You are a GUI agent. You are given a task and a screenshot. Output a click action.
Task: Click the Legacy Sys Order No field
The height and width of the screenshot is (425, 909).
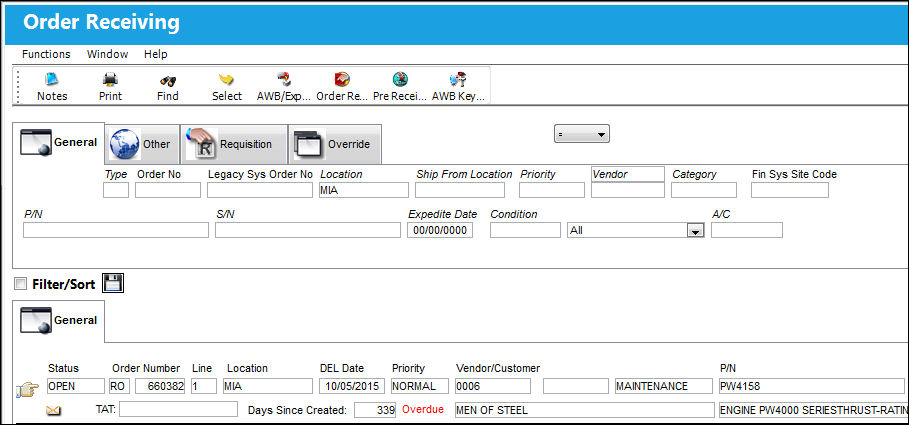[260, 190]
